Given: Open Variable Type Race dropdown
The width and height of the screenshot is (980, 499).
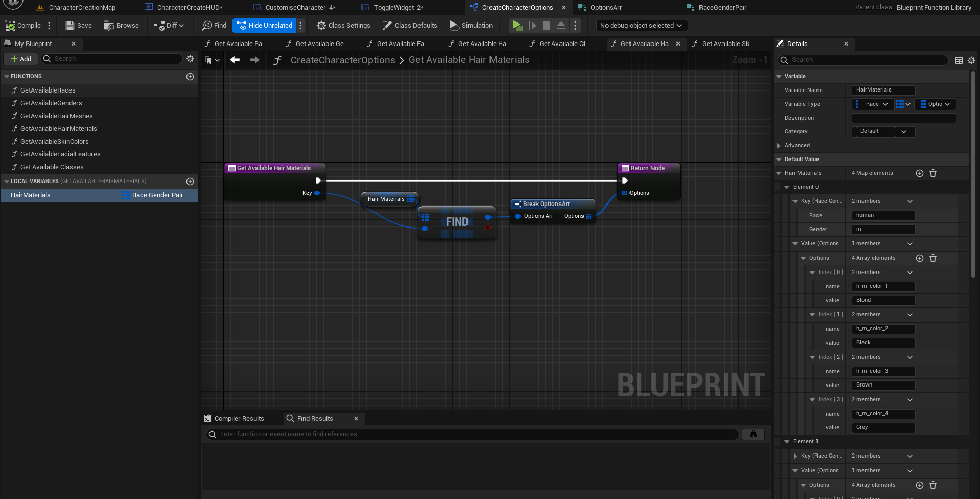Looking at the screenshot, I should 873,104.
